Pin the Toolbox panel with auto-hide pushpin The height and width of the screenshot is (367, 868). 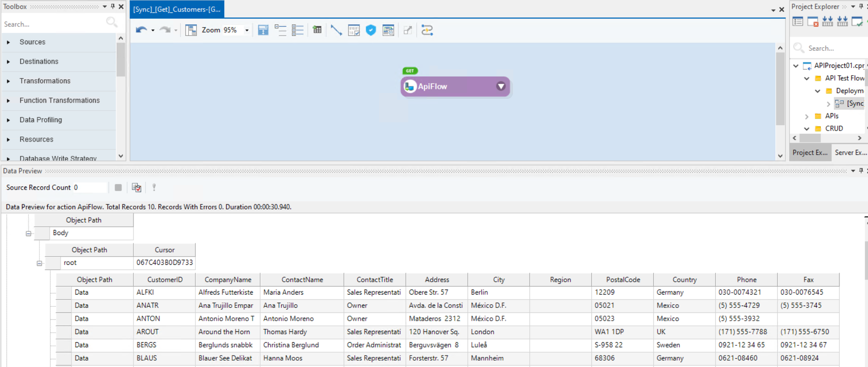[113, 6]
